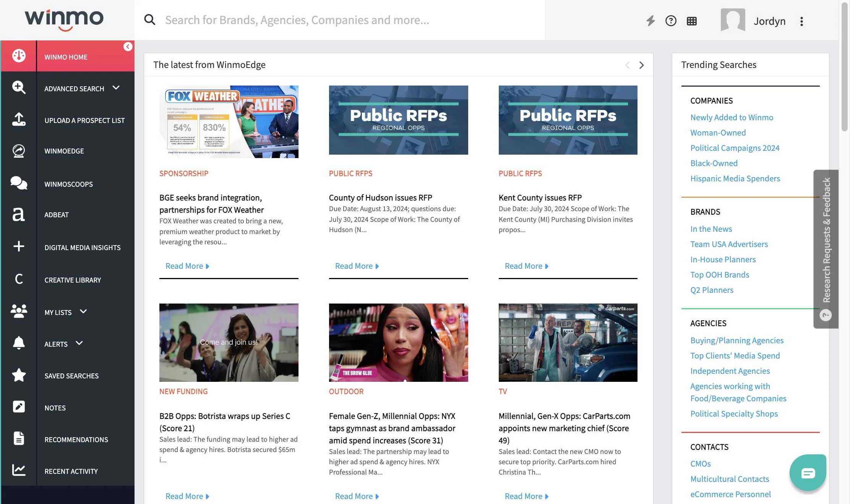The image size is (850, 504).
Task: Click the Recommendations document icon
Action: 19,438
